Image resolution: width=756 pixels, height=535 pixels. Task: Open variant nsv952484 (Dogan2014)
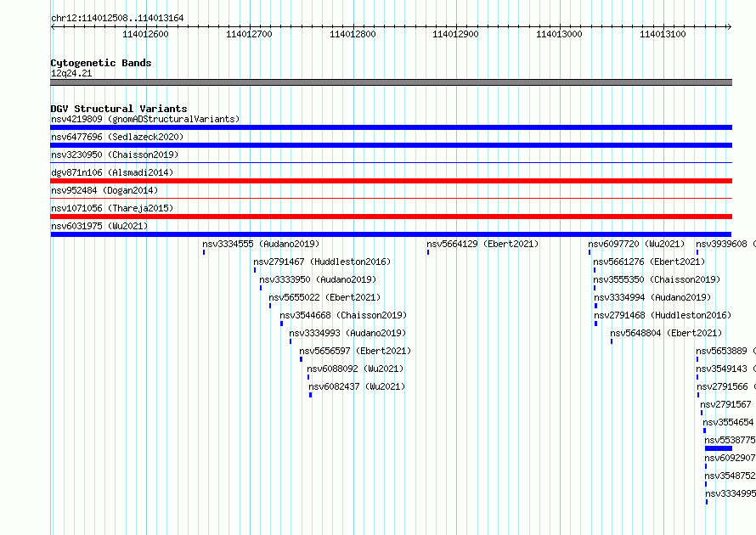(x=104, y=190)
